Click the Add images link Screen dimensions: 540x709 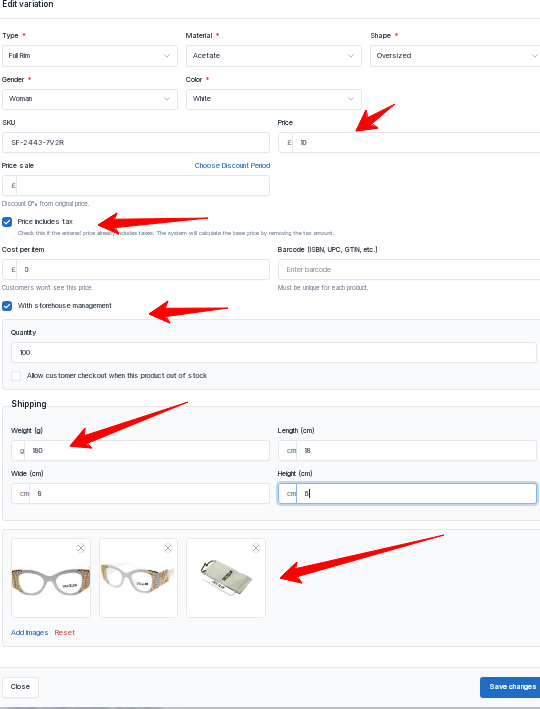click(29, 633)
